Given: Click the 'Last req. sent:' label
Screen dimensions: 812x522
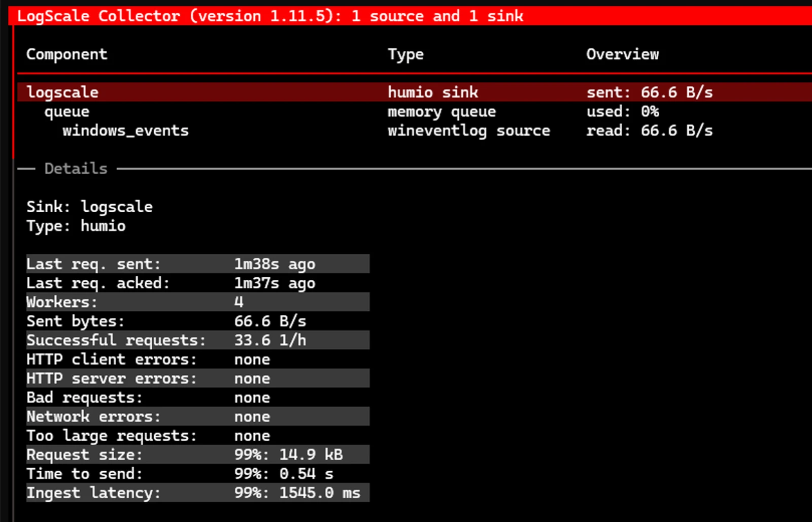Looking at the screenshot, I should (93, 264).
